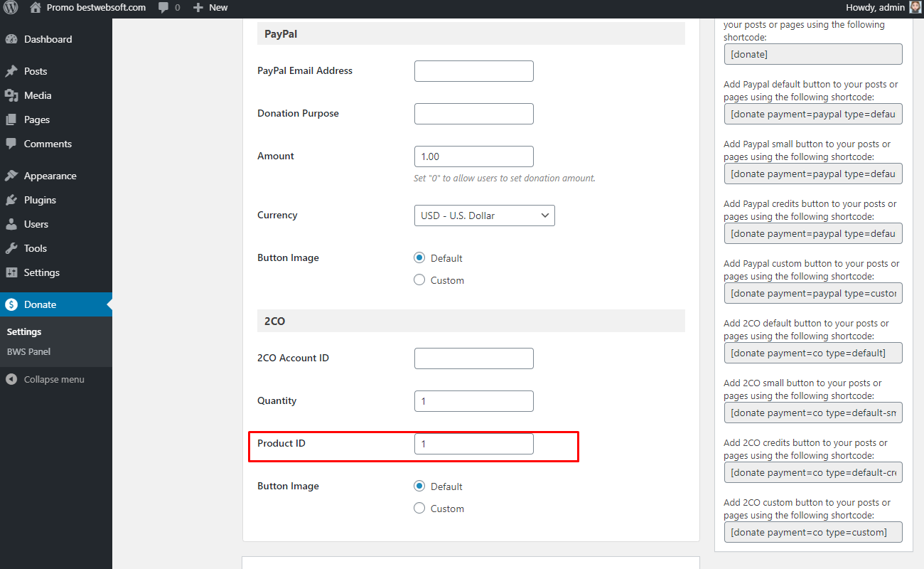Open the Posts menu item
Image resolution: width=924 pixels, height=569 pixels.
coord(36,71)
